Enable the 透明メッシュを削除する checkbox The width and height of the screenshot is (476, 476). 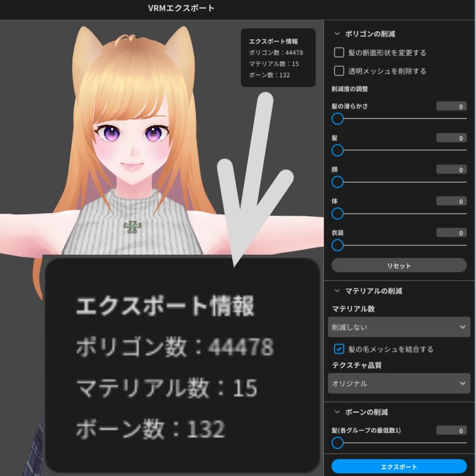339,71
